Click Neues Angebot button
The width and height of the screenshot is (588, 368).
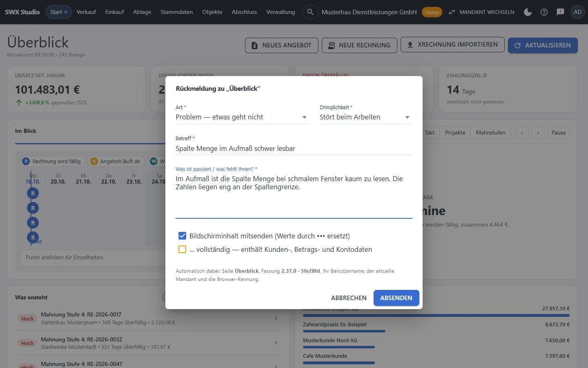281,45
